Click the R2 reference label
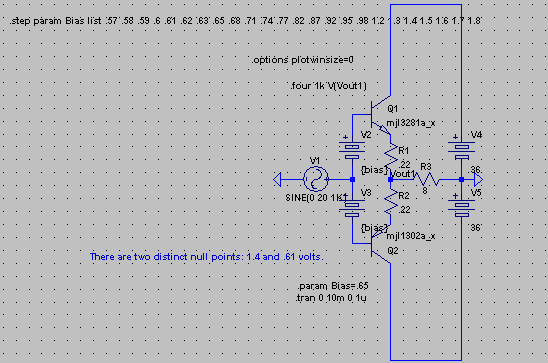 404,196
